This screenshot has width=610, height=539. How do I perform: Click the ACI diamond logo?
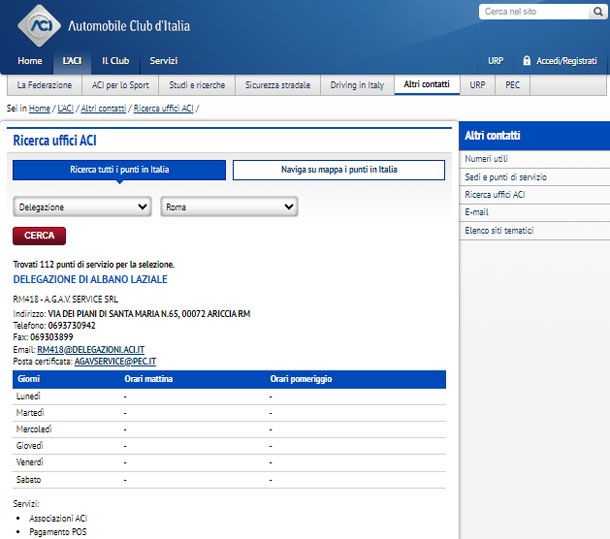(x=39, y=26)
